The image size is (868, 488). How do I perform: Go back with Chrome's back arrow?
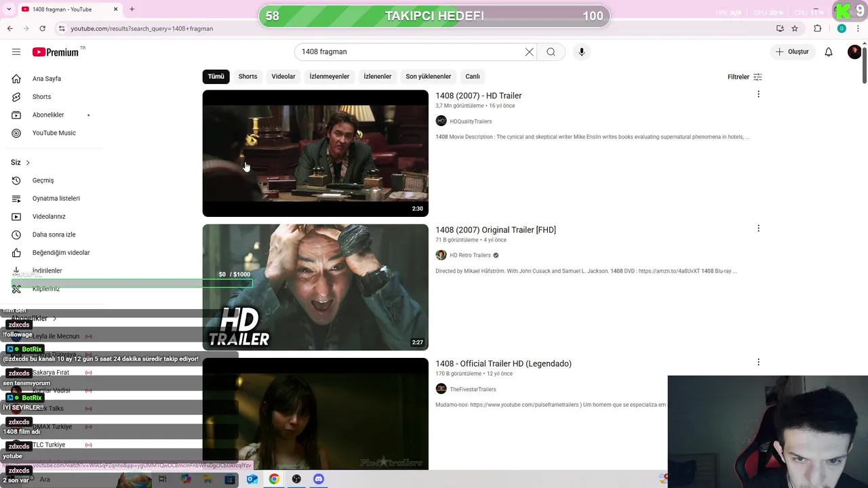coord(9,28)
